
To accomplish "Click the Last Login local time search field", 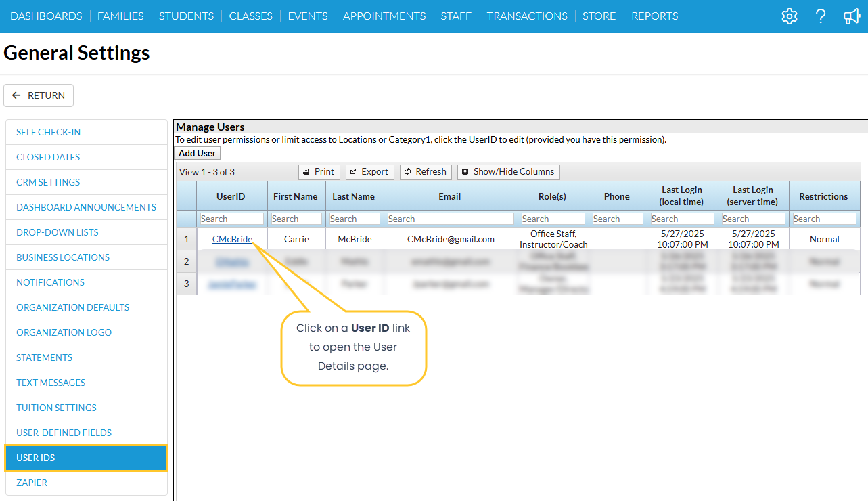I will (x=683, y=219).
